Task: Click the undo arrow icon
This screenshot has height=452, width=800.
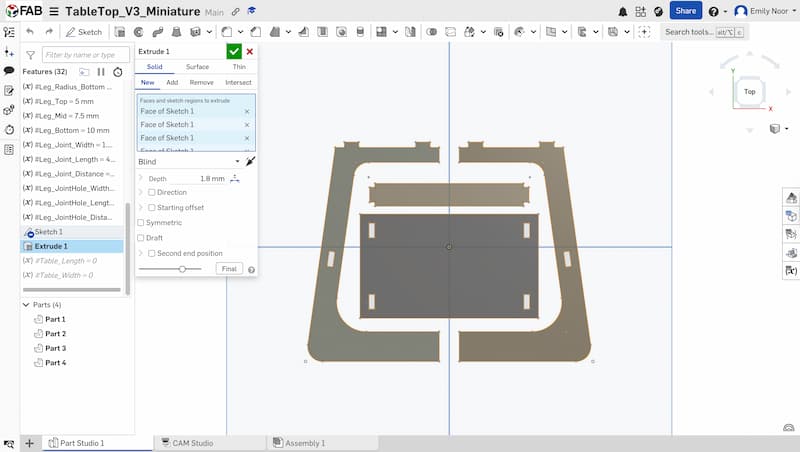Action: tap(30, 32)
